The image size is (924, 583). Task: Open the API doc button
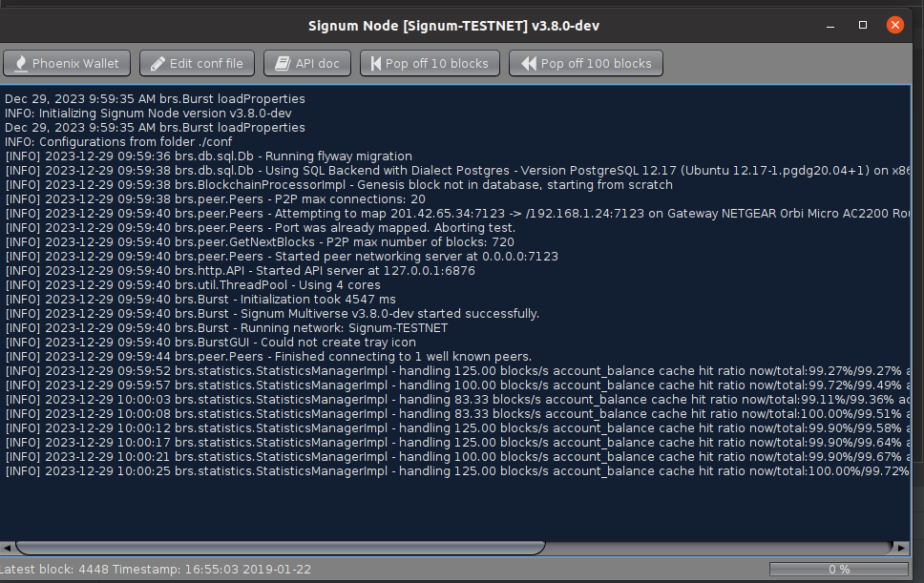tap(307, 63)
